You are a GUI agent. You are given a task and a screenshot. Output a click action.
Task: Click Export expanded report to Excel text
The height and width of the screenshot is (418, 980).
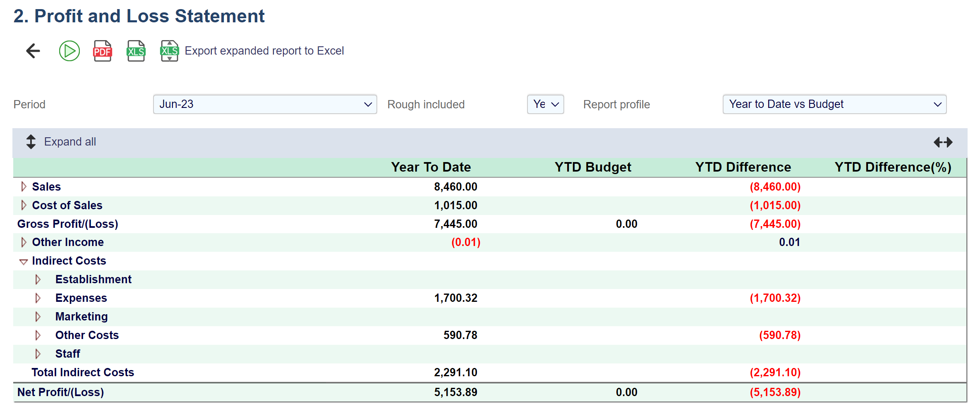264,51
